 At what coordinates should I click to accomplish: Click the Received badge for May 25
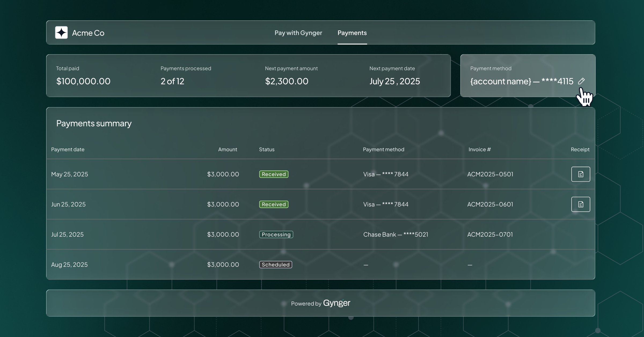coord(273,174)
